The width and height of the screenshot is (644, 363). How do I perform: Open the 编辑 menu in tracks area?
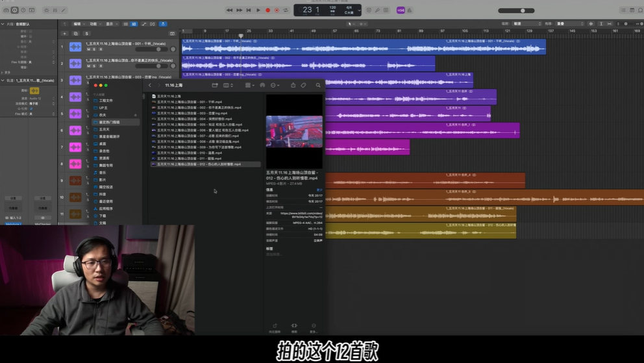click(x=78, y=24)
